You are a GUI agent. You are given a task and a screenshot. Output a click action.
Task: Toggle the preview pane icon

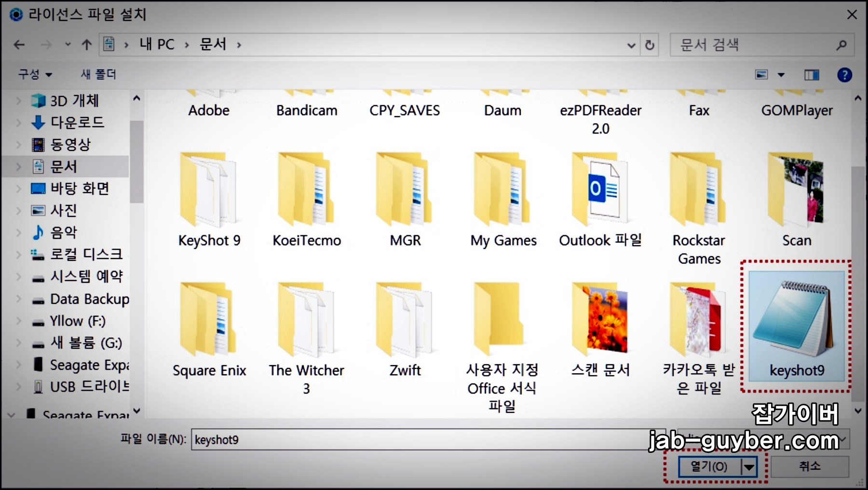point(812,75)
